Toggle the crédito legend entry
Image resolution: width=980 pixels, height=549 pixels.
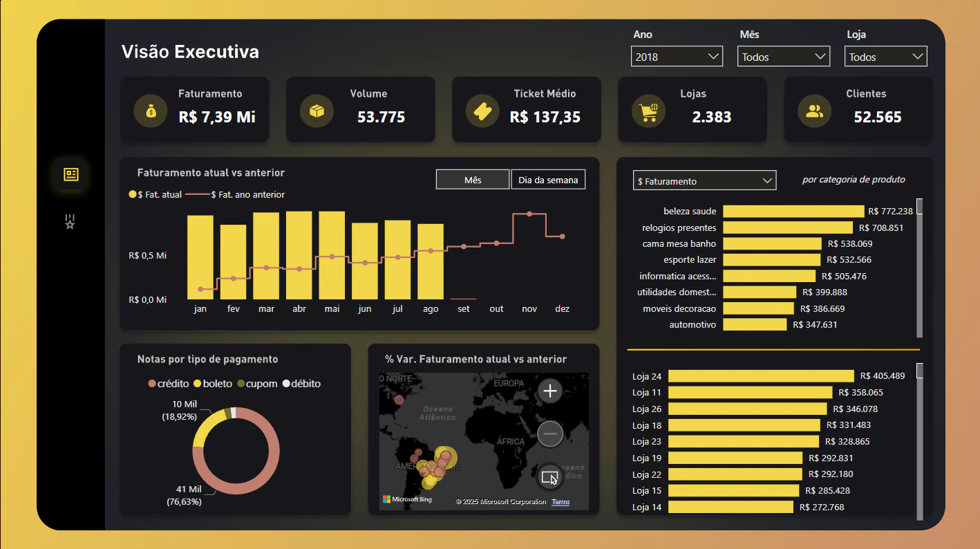169,384
